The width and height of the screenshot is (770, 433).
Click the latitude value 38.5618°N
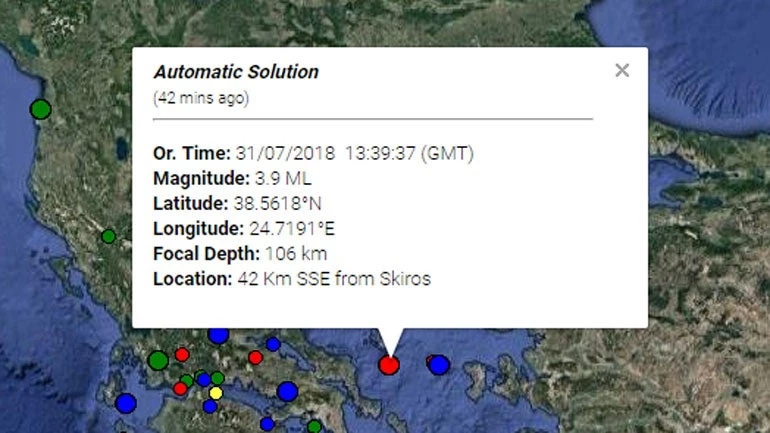[277, 203]
